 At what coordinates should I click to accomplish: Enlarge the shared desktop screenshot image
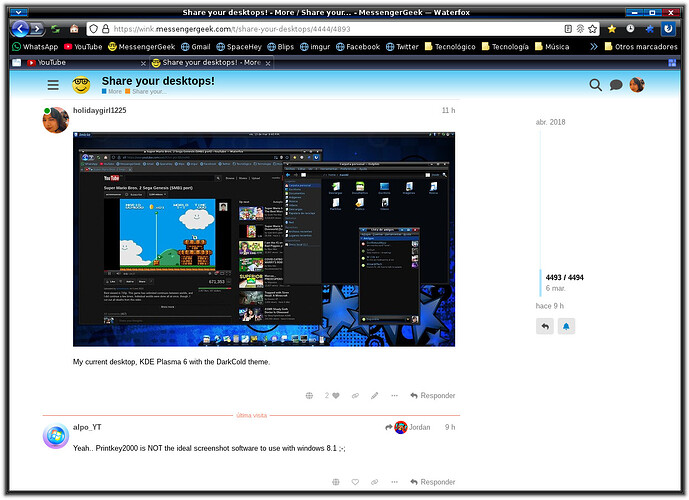click(x=264, y=239)
